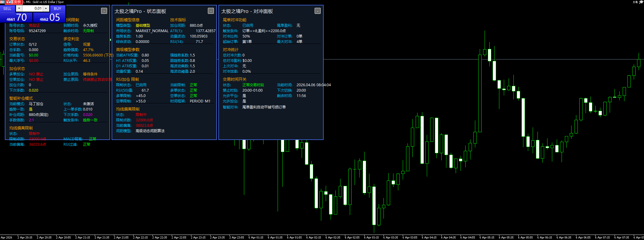This screenshot has width=644, height=240.
Task: Increase lot volume with the up arrow
Action: pyautogui.click(x=46, y=8)
